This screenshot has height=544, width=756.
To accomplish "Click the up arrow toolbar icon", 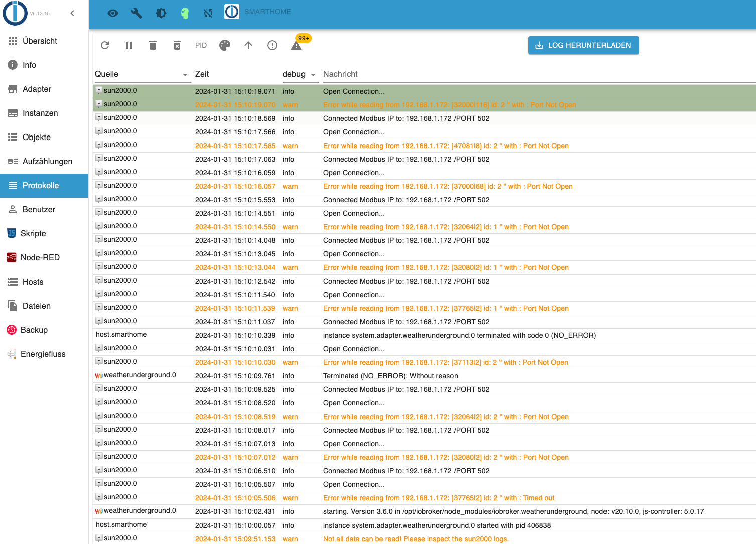I will click(248, 45).
